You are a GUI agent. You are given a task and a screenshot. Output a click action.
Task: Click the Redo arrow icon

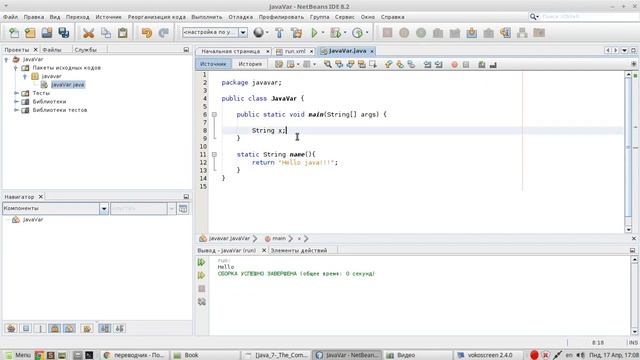[164, 33]
